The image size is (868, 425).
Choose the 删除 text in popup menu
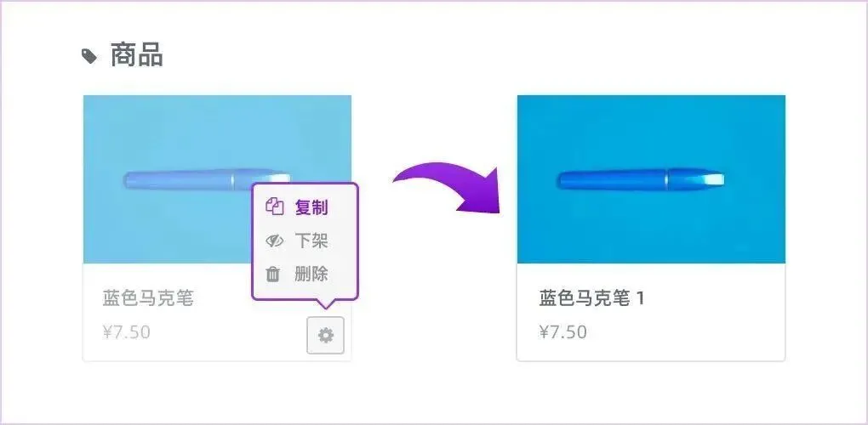click(x=311, y=274)
